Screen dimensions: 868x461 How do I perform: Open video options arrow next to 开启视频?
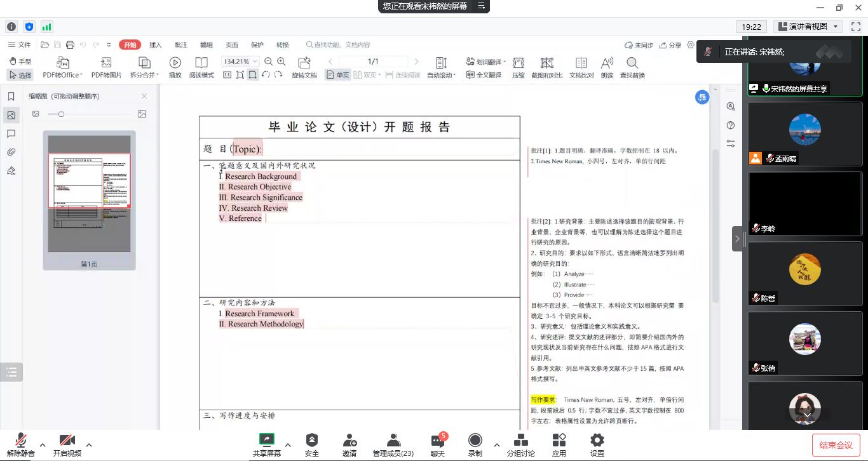[89, 445]
